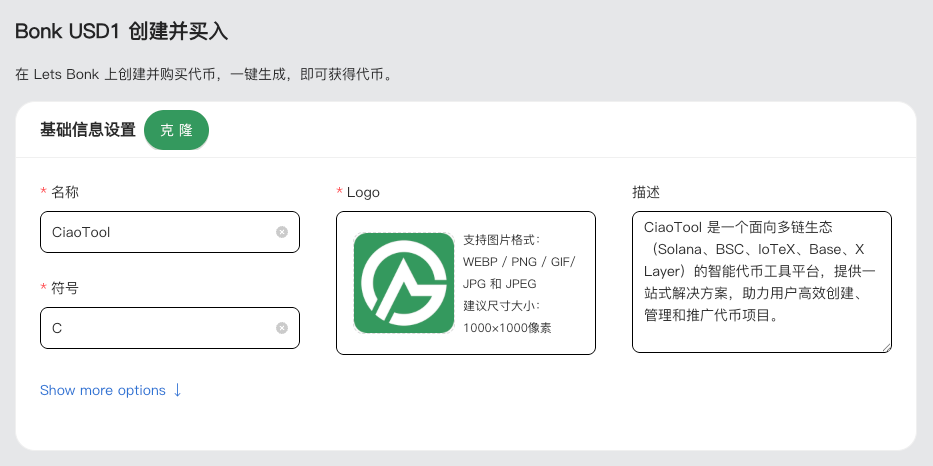Click the 符号 field label
The height and width of the screenshot is (466, 933).
(65, 288)
